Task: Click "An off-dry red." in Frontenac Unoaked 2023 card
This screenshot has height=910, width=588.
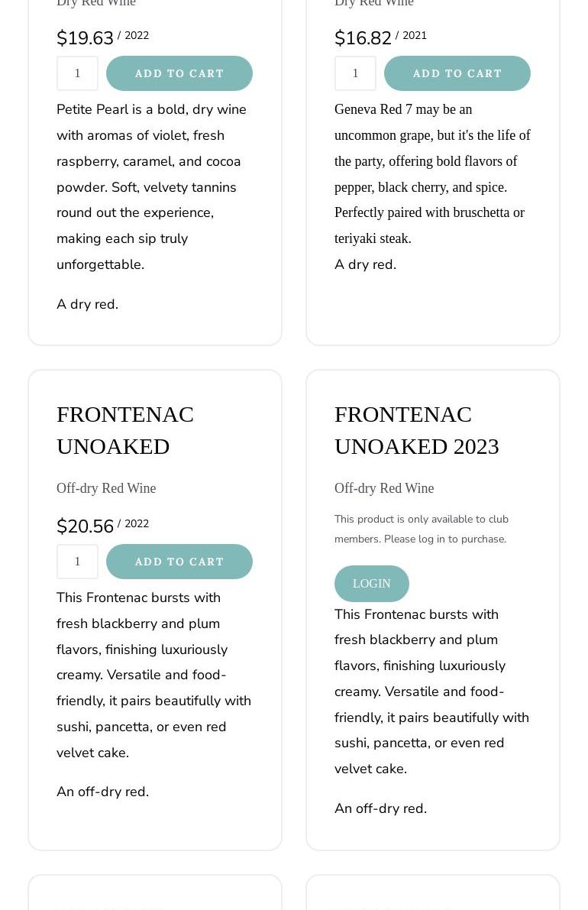Action: (380, 808)
